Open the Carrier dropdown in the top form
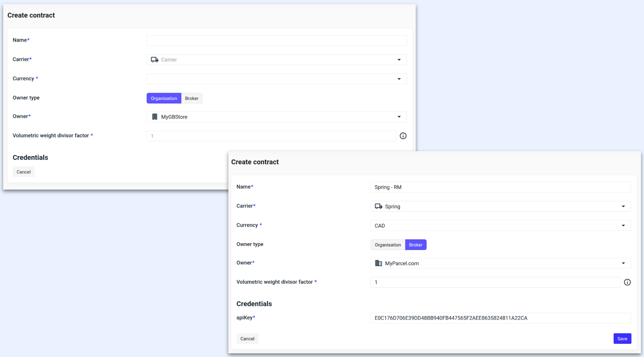Image resolution: width=644 pixels, height=357 pixels. pos(399,59)
